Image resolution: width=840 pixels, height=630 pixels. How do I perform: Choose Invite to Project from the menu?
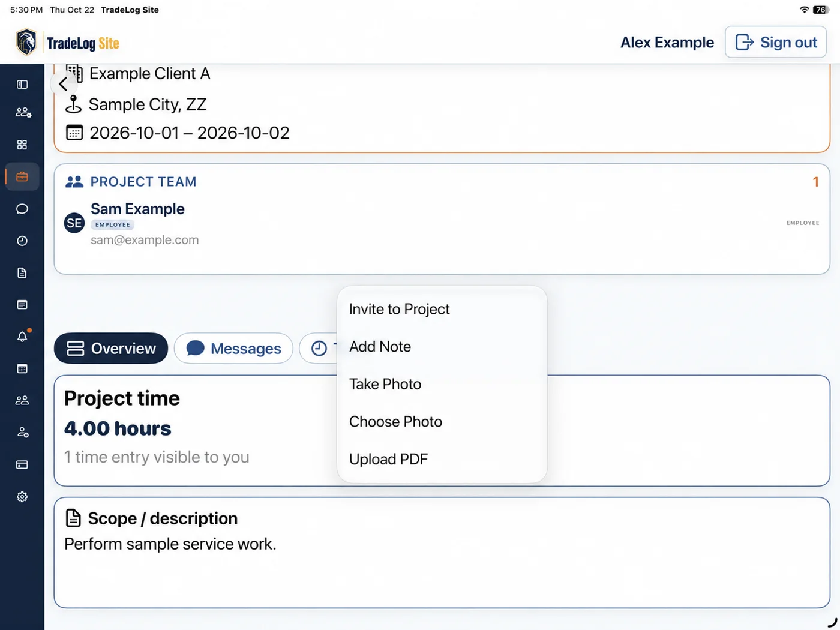pos(442,309)
